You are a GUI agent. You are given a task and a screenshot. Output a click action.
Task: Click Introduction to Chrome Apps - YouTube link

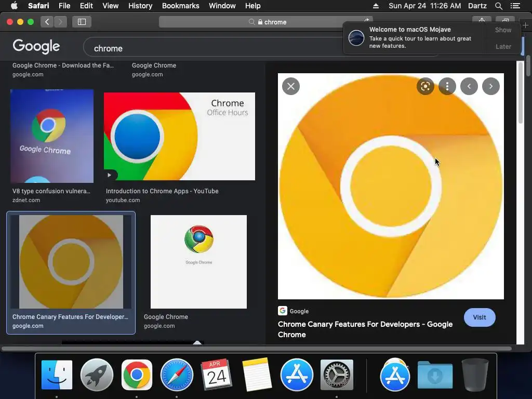[162, 191]
